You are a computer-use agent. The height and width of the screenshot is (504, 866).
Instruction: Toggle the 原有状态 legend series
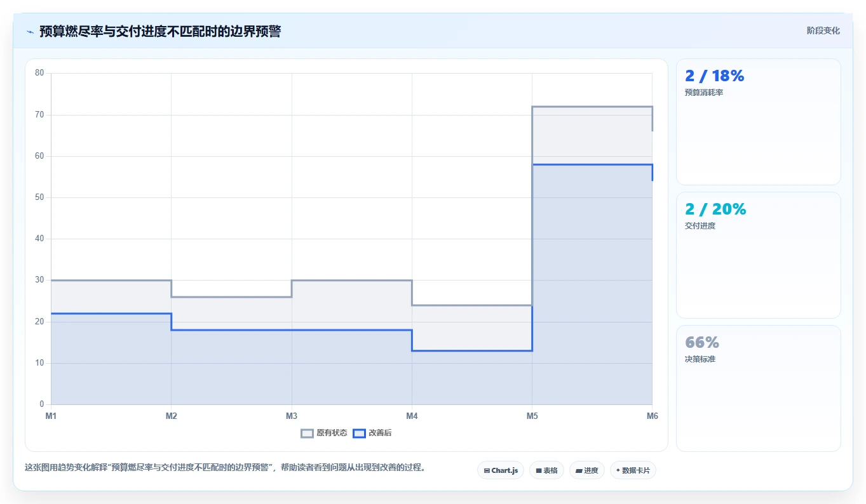point(324,433)
